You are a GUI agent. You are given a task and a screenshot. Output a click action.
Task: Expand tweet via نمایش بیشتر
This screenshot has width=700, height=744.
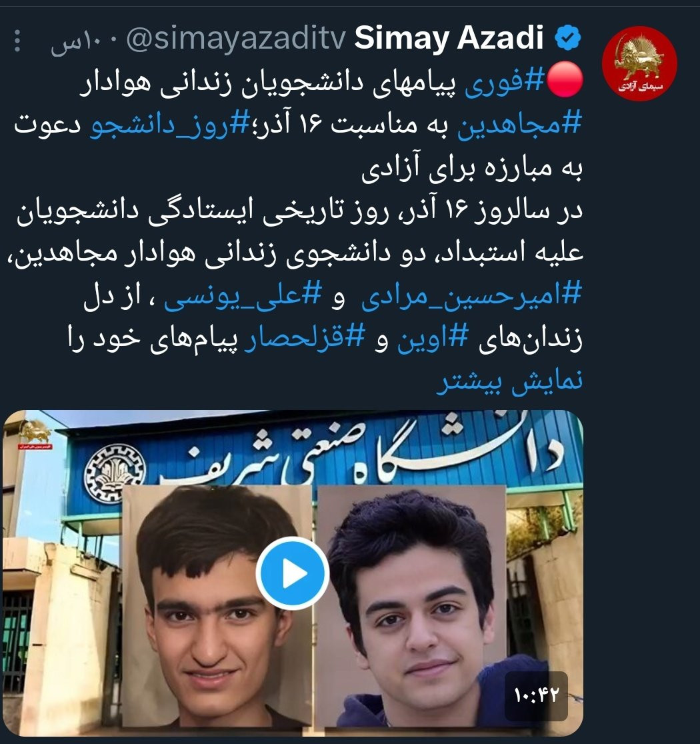click(x=509, y=381)
